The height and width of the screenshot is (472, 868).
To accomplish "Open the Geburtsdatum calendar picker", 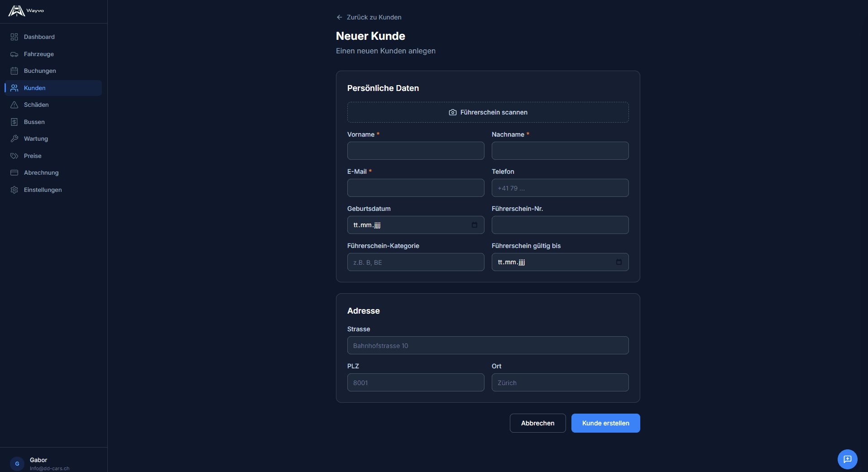I will tap(475, 225).
